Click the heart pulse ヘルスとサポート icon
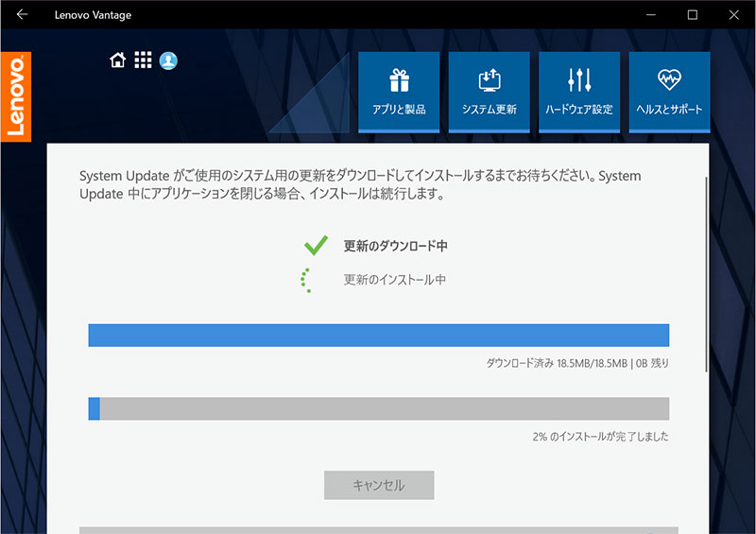 point(669,79)
